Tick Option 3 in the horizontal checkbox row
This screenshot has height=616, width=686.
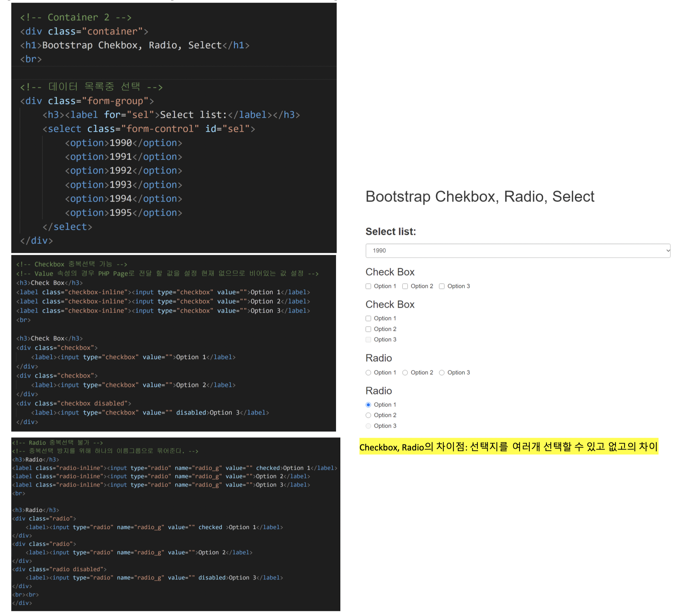point(442,286)
